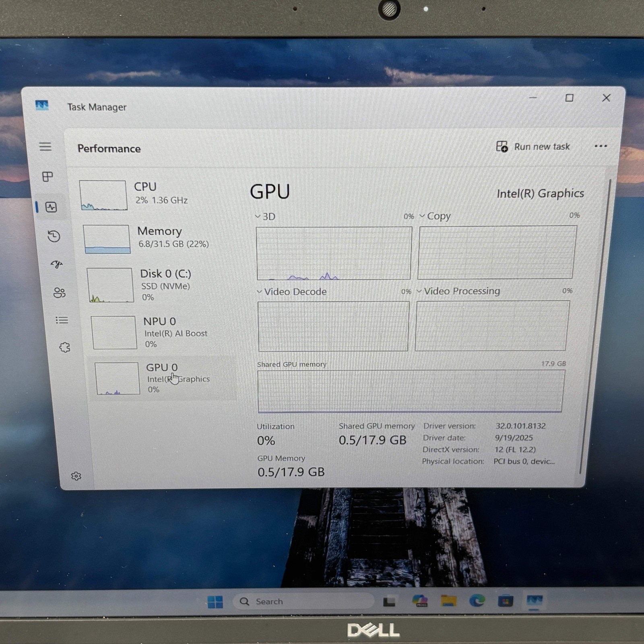Viewport: 644px width, 644px height.
Task: Click Task Manager icon in the taskbar
Action: 535,601
